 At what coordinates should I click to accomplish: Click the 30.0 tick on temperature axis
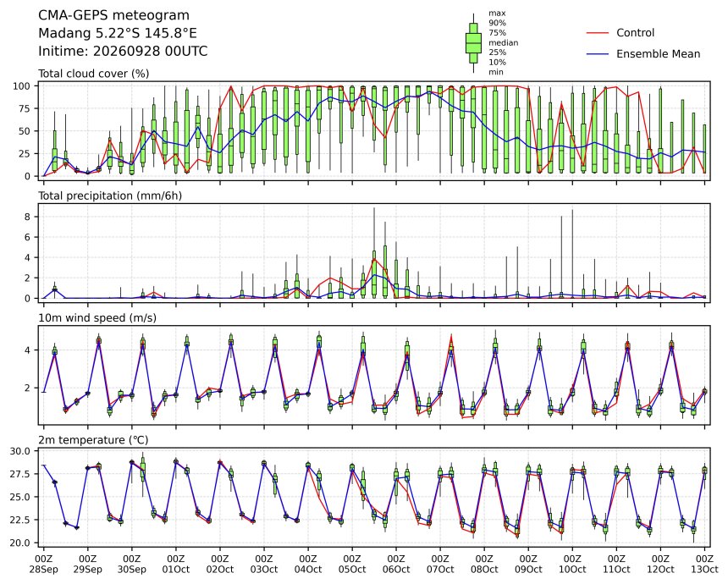point(19,451)
